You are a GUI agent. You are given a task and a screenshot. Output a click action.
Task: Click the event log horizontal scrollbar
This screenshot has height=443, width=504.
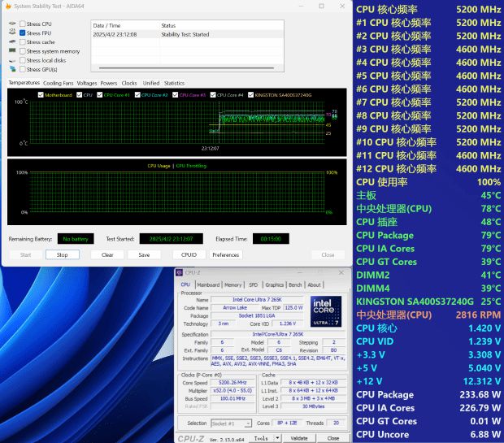pos(186,67)
